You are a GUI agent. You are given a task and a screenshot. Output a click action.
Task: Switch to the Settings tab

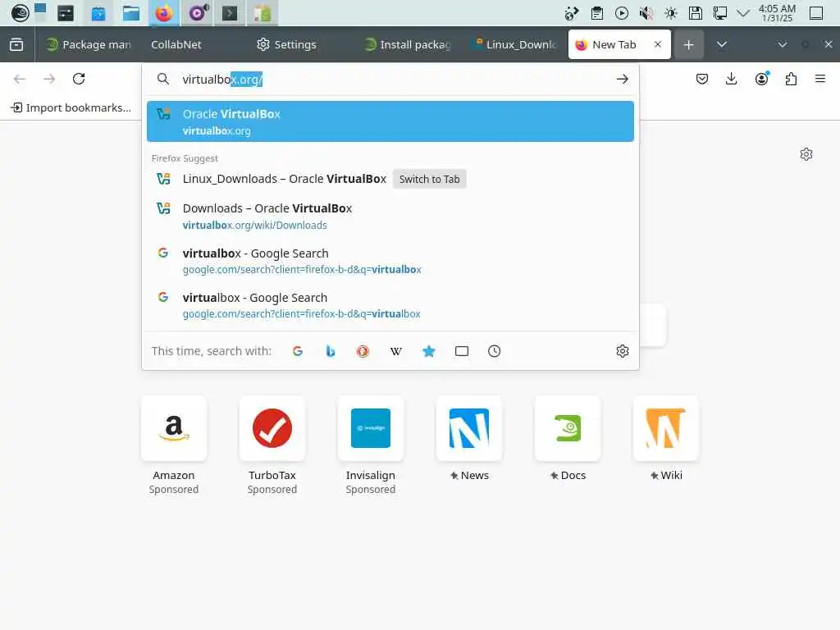click(295, 44)
